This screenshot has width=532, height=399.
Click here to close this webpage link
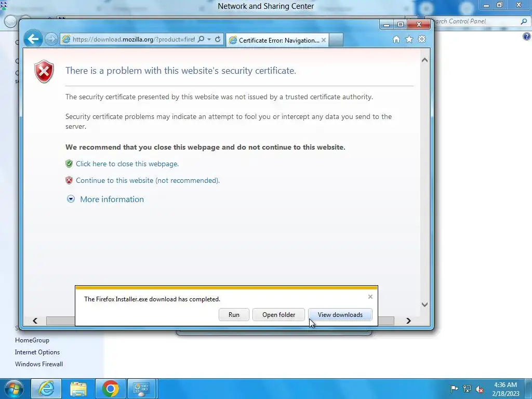coord(127,164)
